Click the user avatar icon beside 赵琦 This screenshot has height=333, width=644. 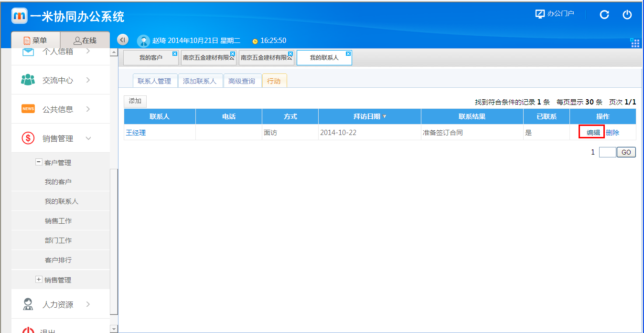(143, 41)
